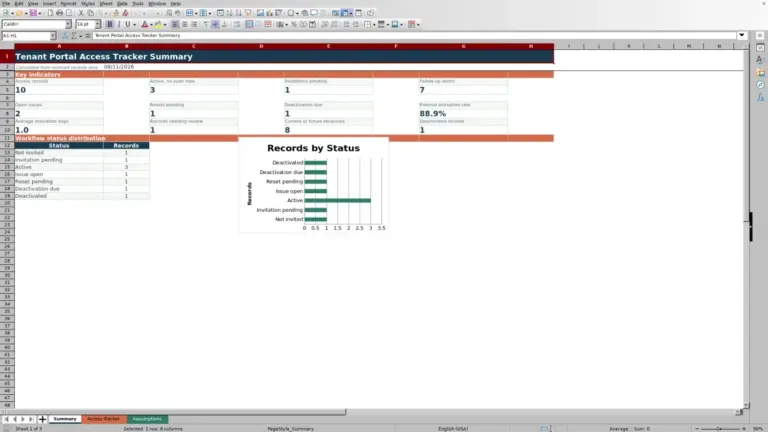Image resolution: width=768 pixels, height=432 pixels.
Task: Click the scroll to last sheet button
Action: click(x=31, y=419)
